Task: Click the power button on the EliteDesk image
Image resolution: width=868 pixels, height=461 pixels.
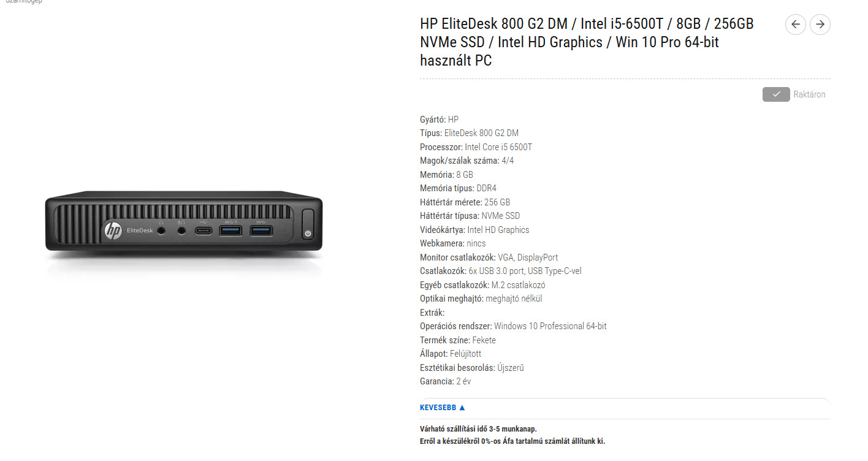Action: click(x=308, y=224)
